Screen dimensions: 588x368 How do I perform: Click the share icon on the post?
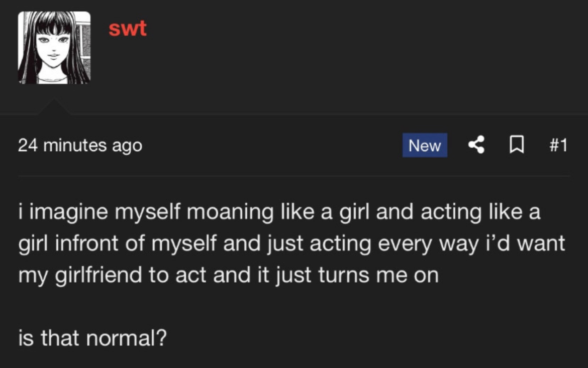pyautogui.click(x=476, y=145)
